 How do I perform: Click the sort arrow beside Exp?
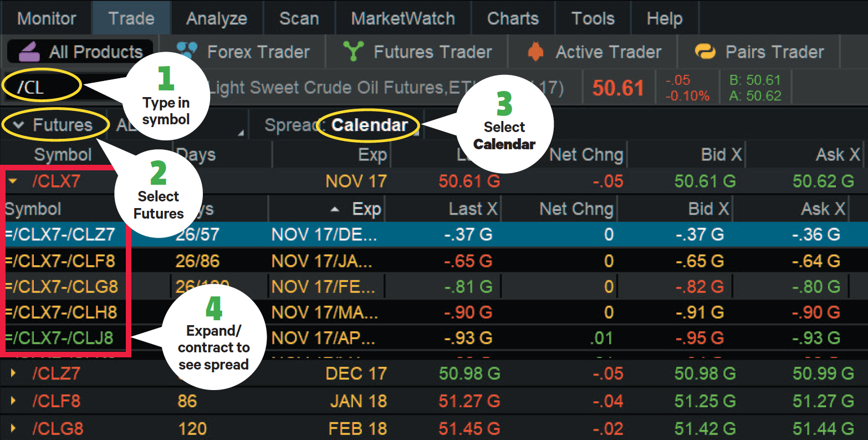[335, 210]
